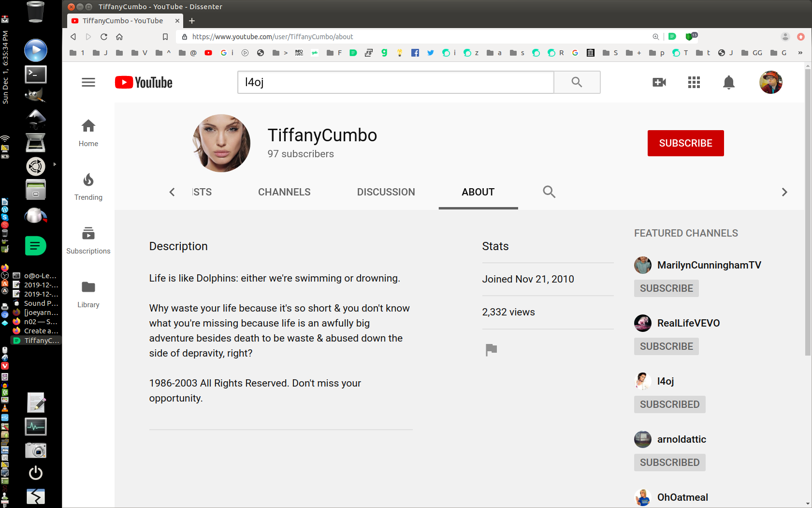Open the Trash on desktop
The width and height of the screenshot is (812, 508).
tap(35, 12)
